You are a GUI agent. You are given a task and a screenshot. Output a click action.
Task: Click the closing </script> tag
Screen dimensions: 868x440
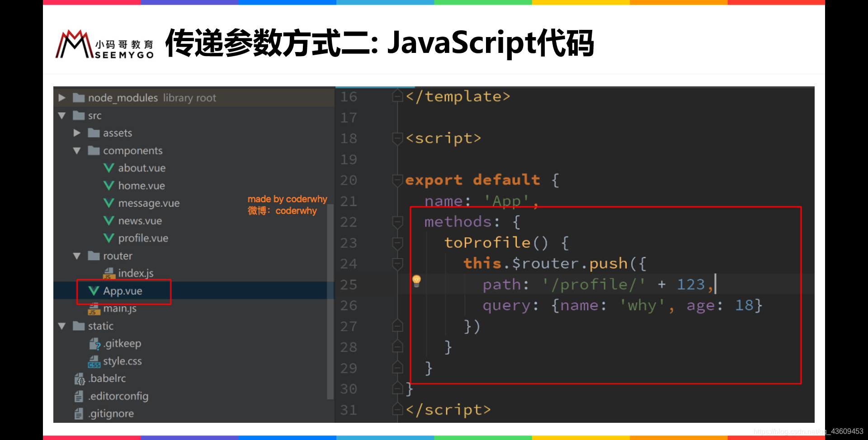pos(448,410)
